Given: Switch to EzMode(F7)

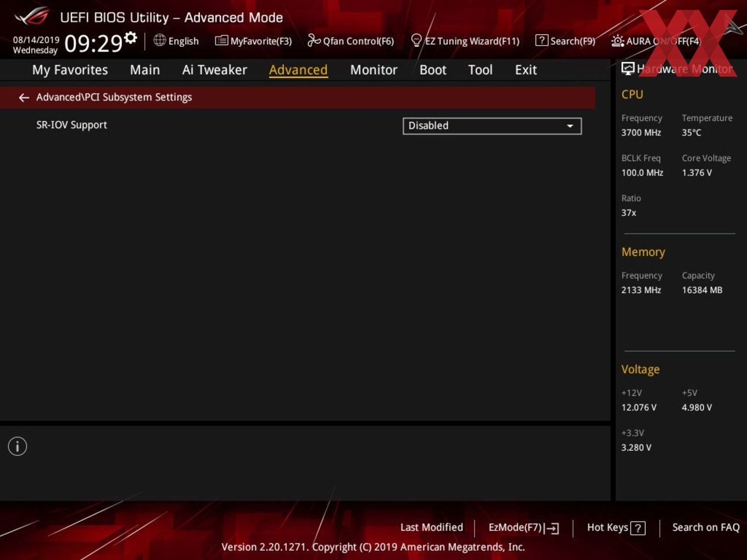Looking at the screenshot, I should point(523,528).
